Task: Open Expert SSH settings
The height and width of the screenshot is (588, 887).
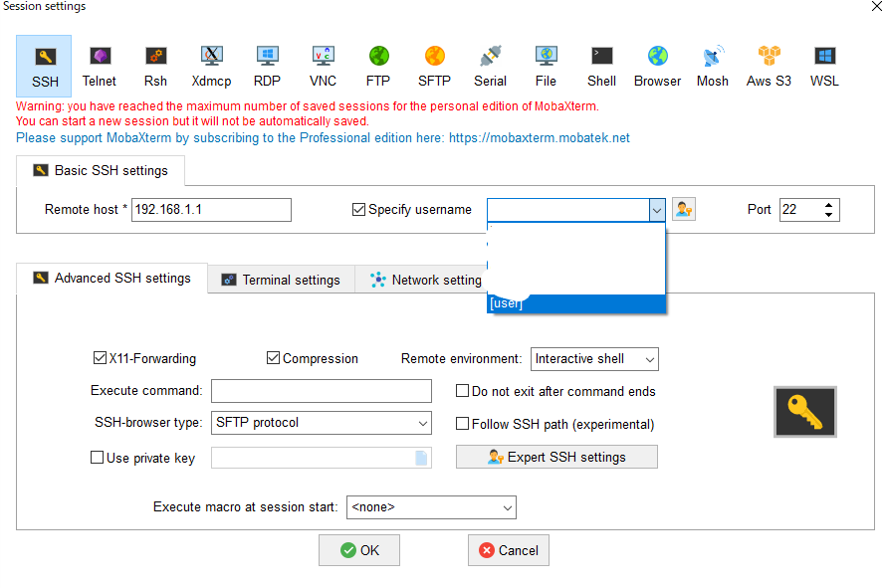Action: [556, 457]
